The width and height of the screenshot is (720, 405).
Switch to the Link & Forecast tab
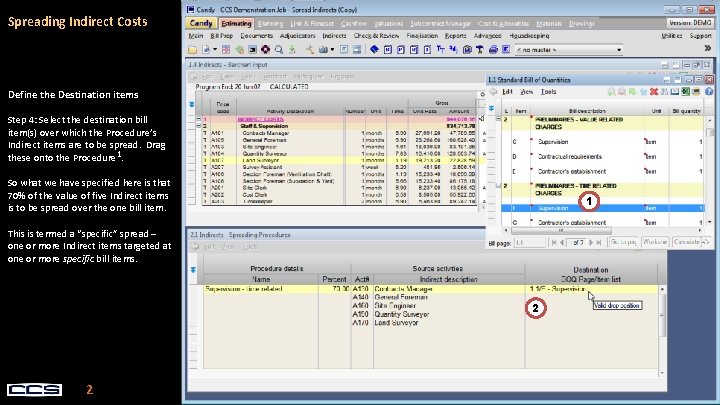point(312,23)
